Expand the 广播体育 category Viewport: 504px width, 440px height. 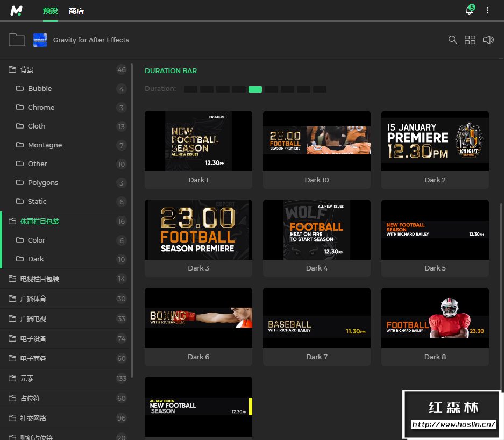coord(65,299)
